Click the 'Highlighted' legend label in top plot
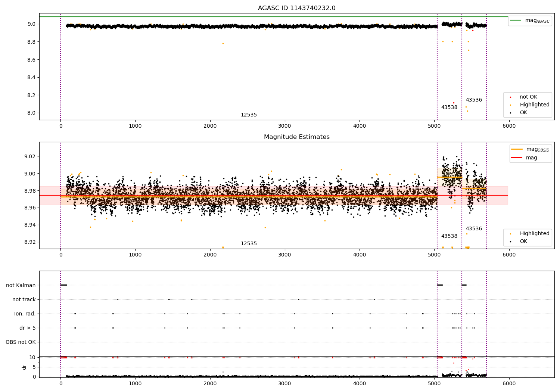The width and height of the screenshot is (560, 392). click(535, 105)
